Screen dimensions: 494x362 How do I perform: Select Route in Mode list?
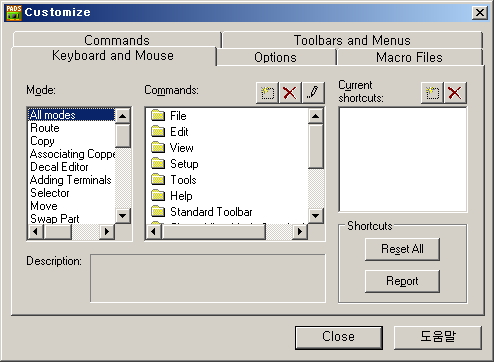71,128
